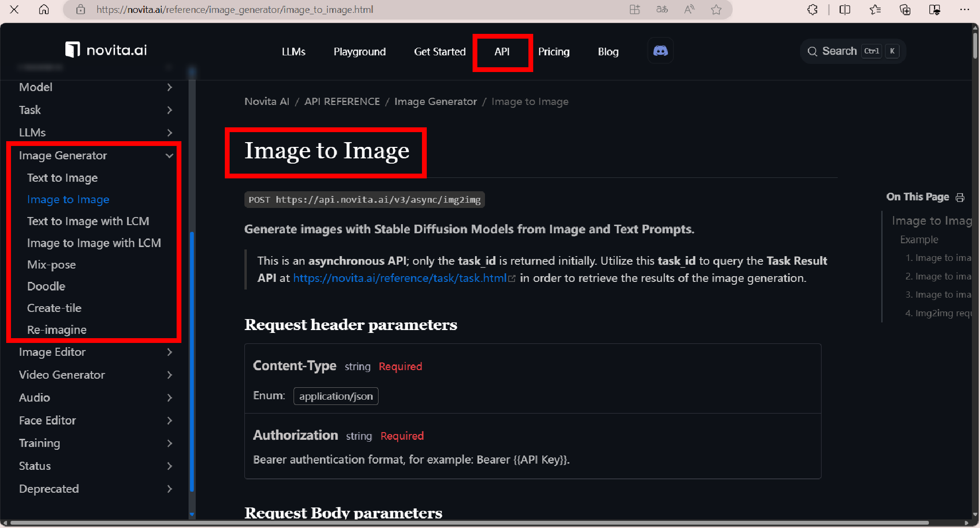Toggle the split screen browser icon

click(x=844, y=10)
